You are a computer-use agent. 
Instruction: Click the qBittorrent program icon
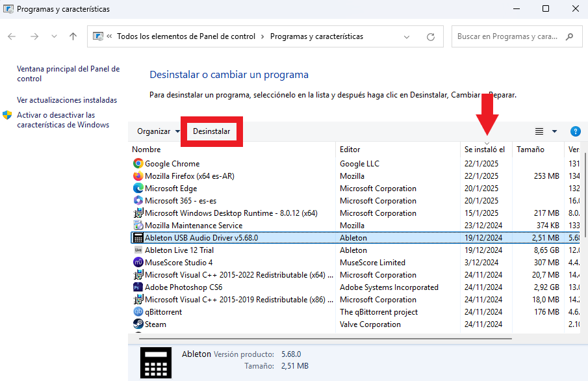[x=138, y=312]
